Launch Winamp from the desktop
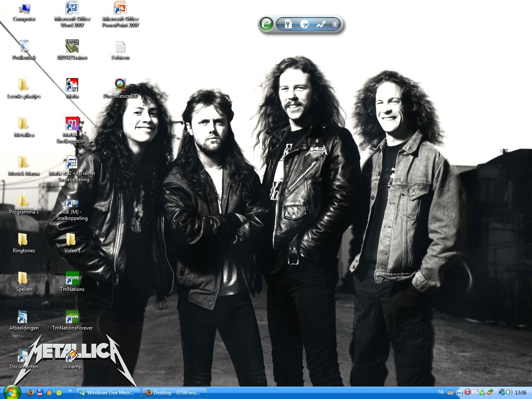532x399 pixels. tap(72, 360)
